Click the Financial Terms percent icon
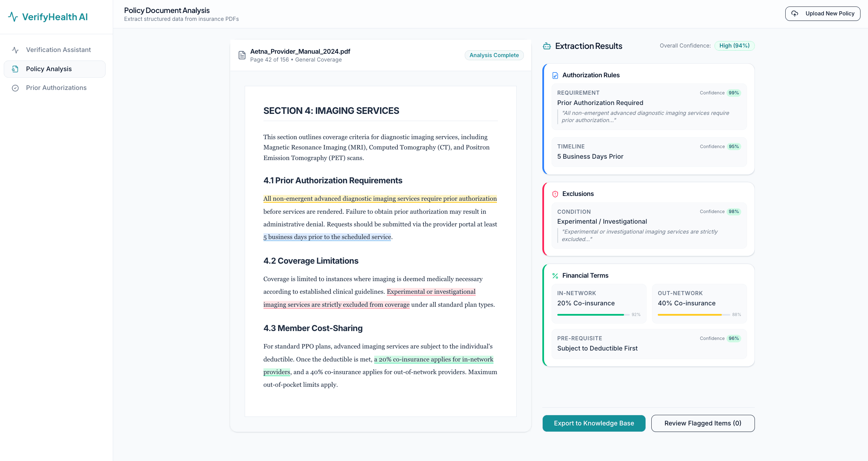 pyautogui.click(x=555, y=276)
